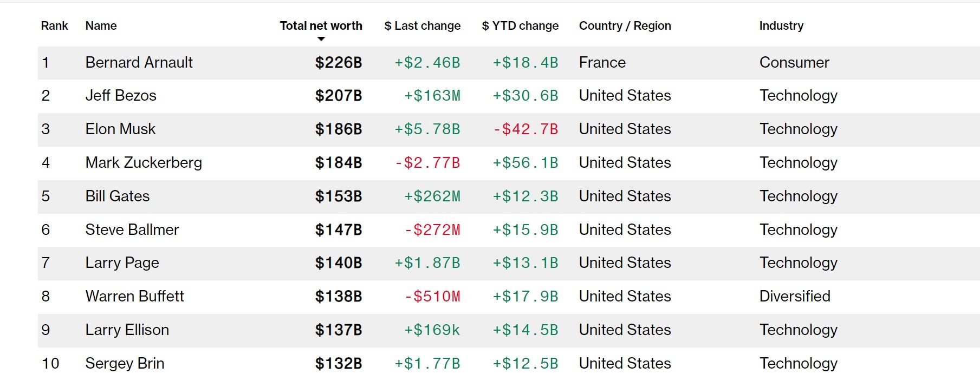The width and height of the screenshot is (980, 374).
Task: Open Larry Page's profile
Action: click(122, 263)
